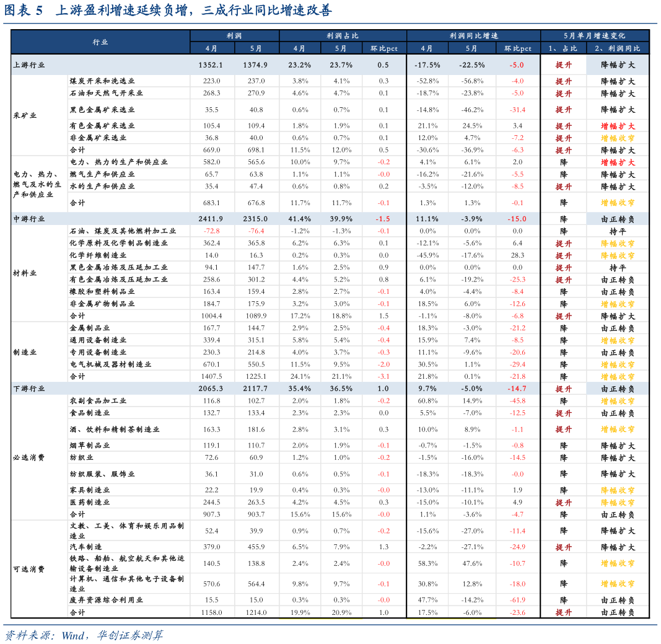The image size is (661, 644).
Task: Select the 中游行业 row label
Action: tap(29, 219)
